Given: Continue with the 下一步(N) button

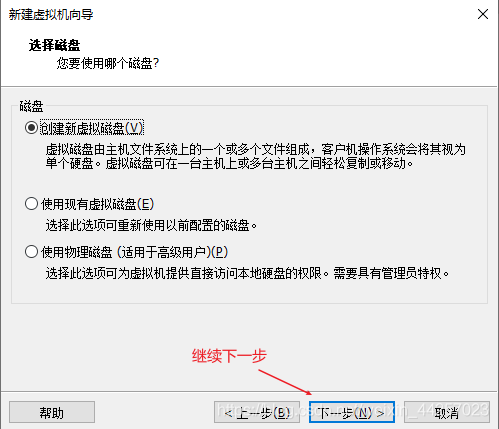Looking at the screenshot, I should click(x=352, y=412).
